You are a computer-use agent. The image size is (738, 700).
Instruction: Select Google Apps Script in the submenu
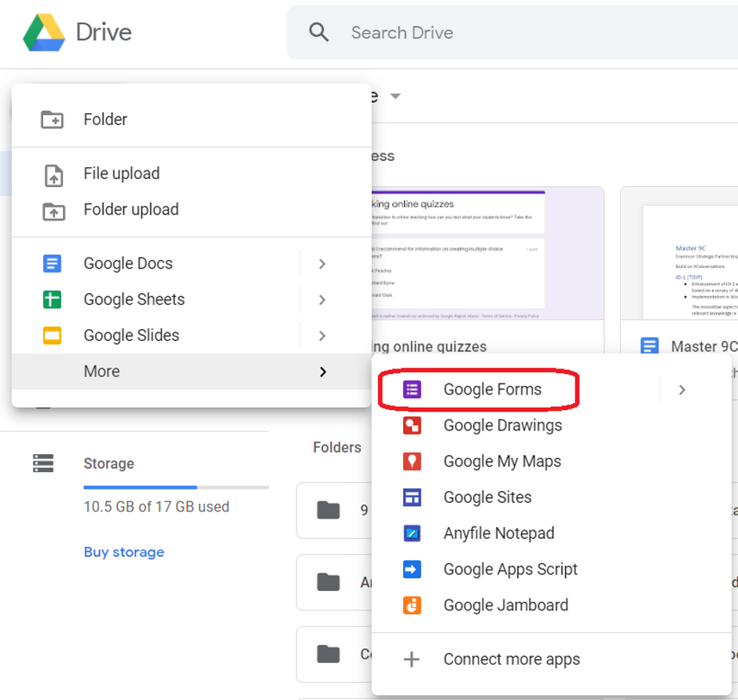[552, 570]
